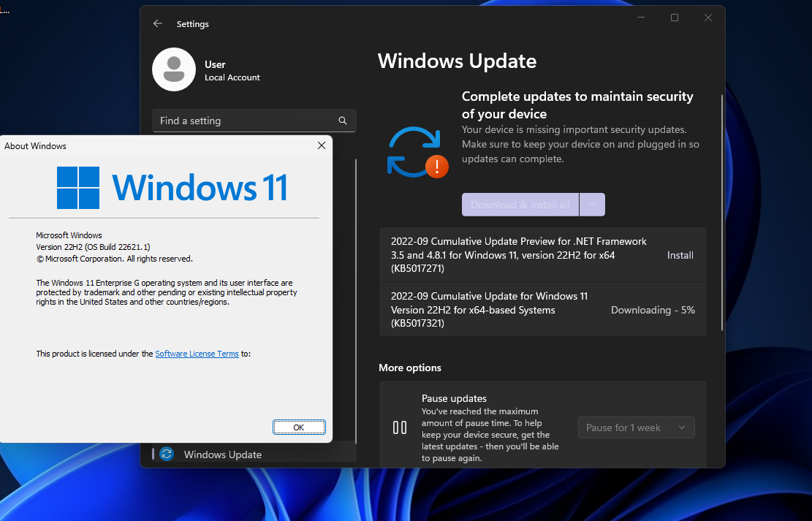The height and width of the screenshot is (521, 812).
Task: Click the pause bars icon
Action: tap(400, 427)
